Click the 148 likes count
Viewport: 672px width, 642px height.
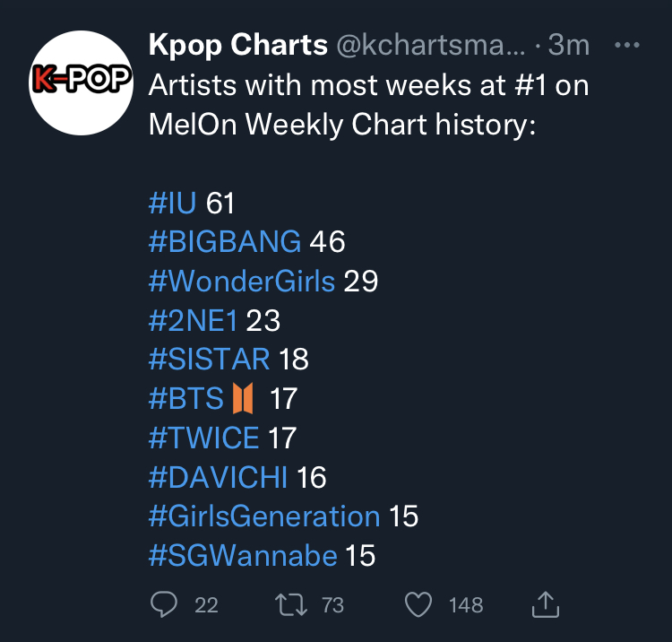click(466, 605)
